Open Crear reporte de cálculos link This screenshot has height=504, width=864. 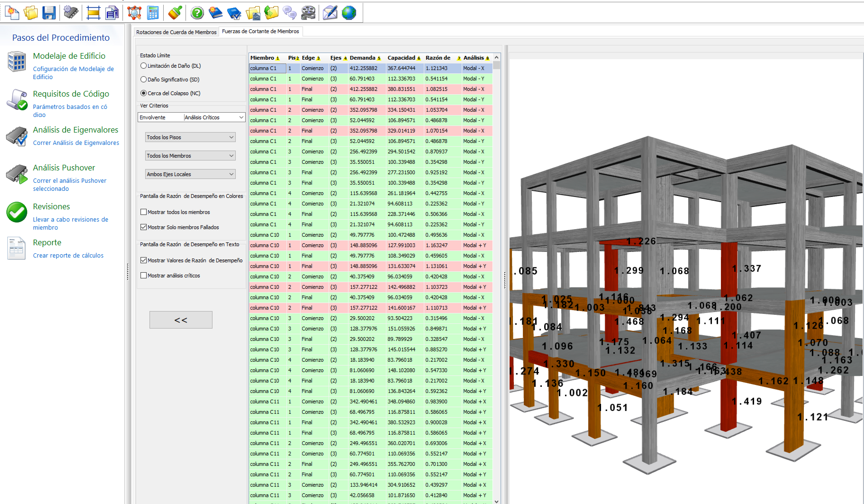click(x=68, y=255)
